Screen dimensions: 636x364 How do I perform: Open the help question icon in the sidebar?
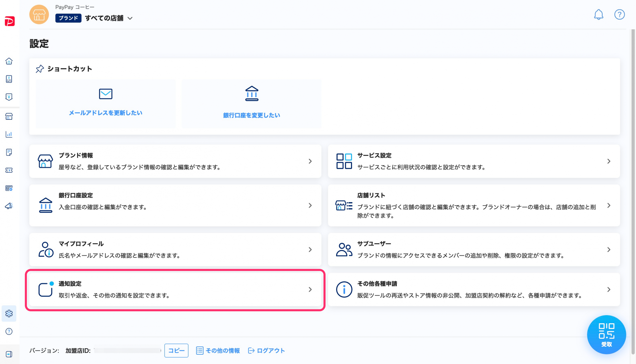[9, 331]
